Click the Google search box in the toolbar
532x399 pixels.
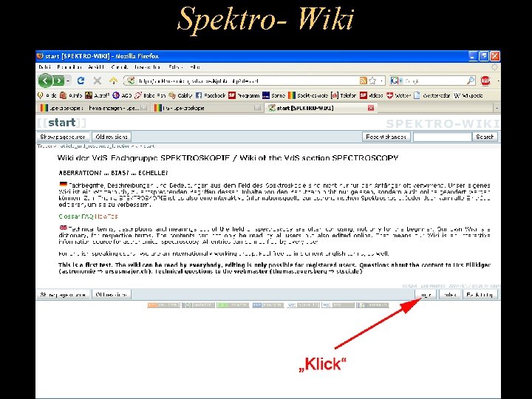pyautogui.click(x=434, y=81)
